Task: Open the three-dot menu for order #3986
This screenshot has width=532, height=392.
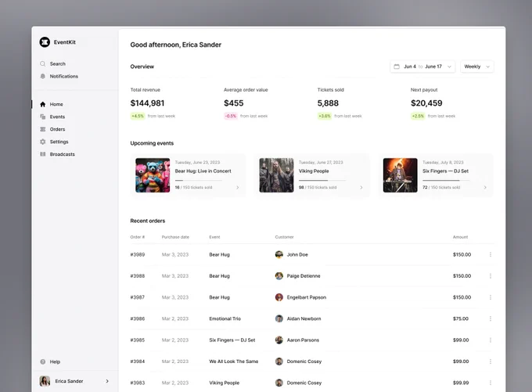Action: (491, 318)
